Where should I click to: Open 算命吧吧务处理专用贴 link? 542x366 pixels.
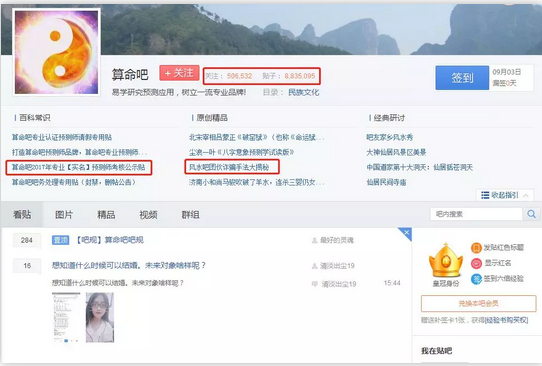74,182
